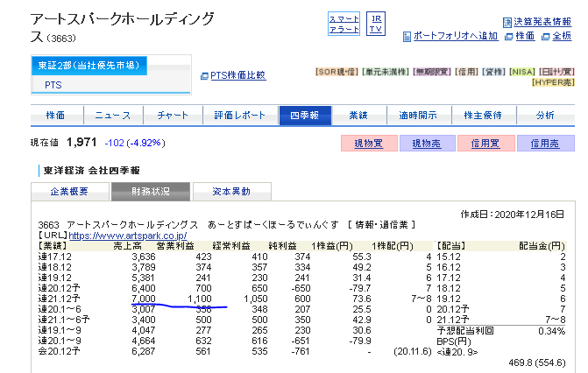The width and height of the screenshot is (588, 373).
Task: Go to the チャート tab
Action: click(173, 116)
